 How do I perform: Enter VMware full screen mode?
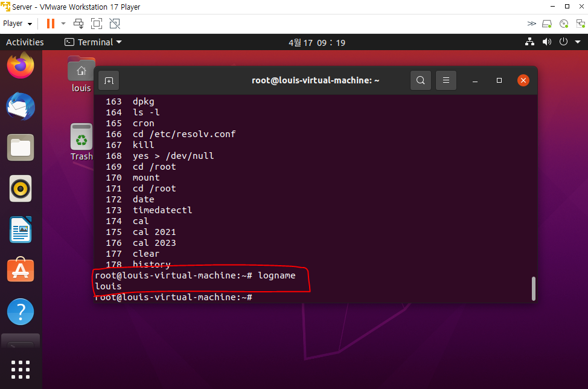click(x=97, y=24)
